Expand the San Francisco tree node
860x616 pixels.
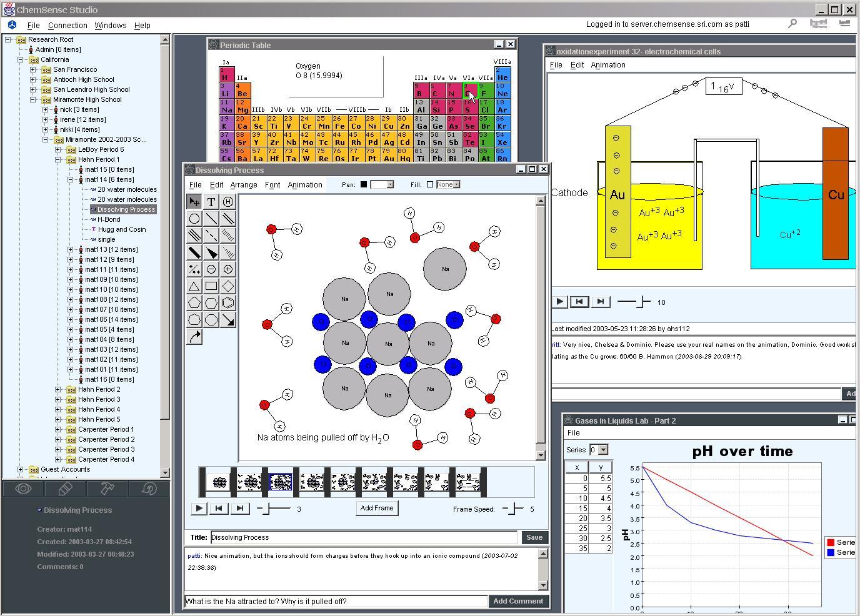click(x=32, y=69)
